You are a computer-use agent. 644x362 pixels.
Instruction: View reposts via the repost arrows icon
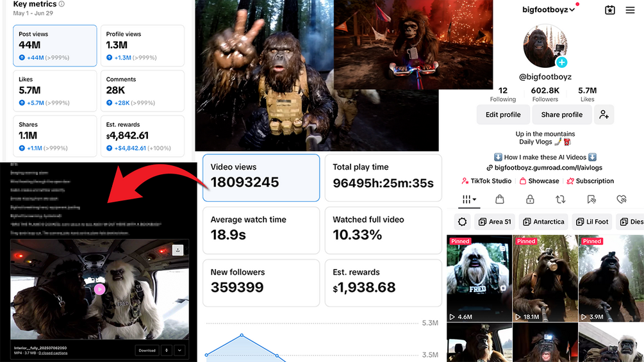coord(560,199)
